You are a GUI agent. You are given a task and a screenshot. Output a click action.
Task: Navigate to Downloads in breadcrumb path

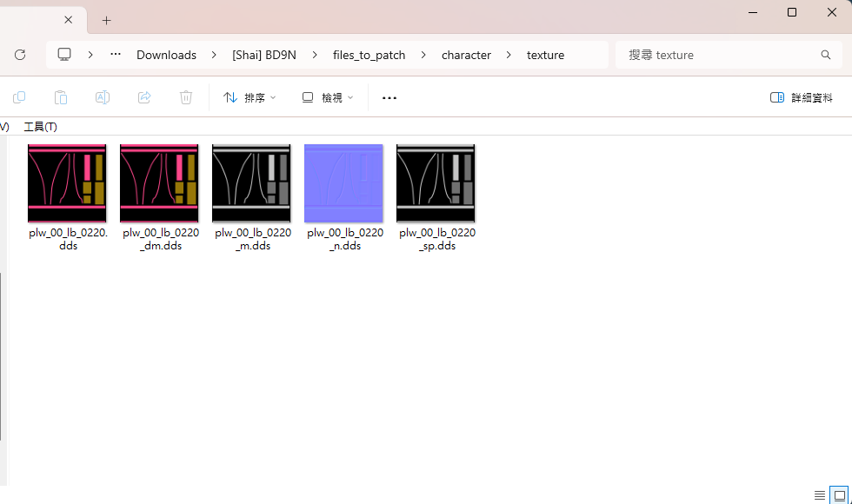tap(166, 55)
